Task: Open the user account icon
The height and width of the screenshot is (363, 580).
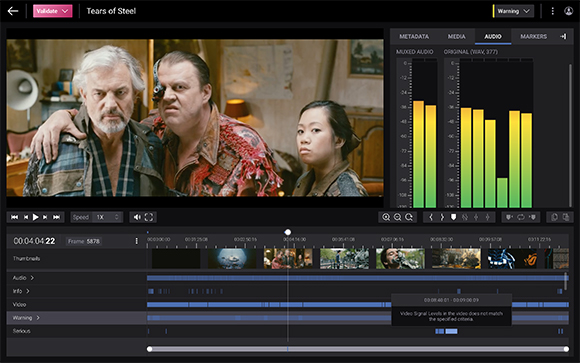Action: (569, 11)
